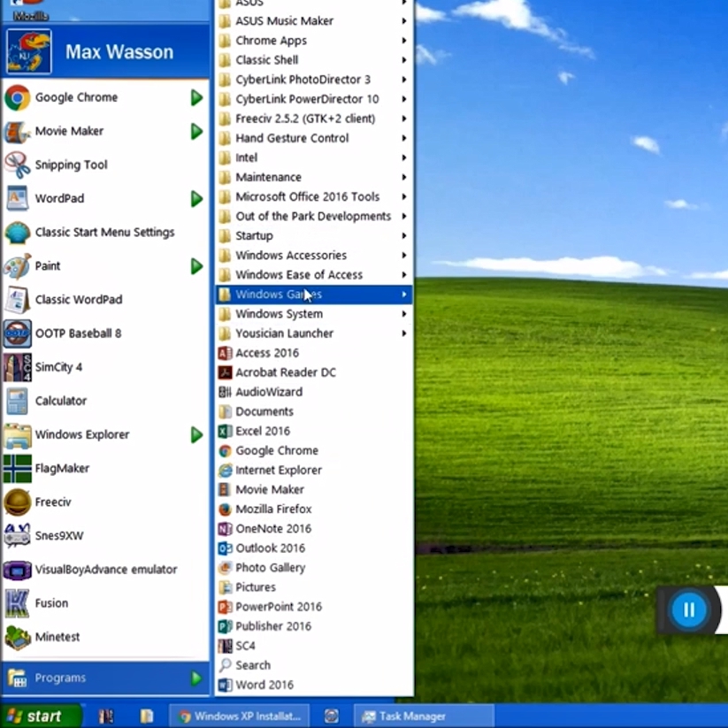Open the Out of the Park Developments folder

pyautogui.click(x=314, y=217)
